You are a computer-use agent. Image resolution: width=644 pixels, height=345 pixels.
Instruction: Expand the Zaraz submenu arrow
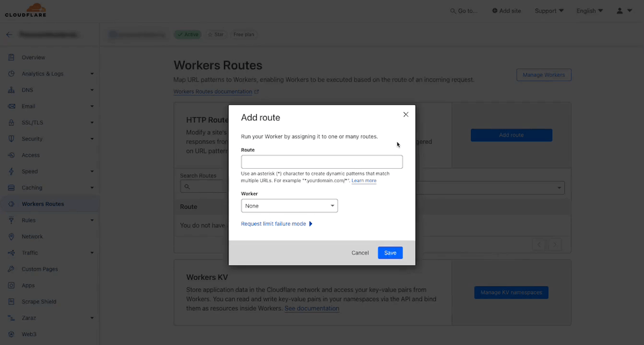[92, 318]
